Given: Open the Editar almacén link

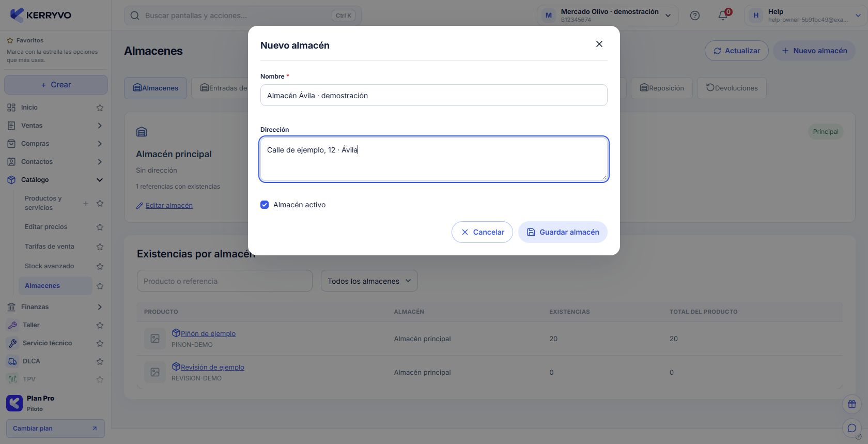Looking at the screenshot, I should [164, 205].
